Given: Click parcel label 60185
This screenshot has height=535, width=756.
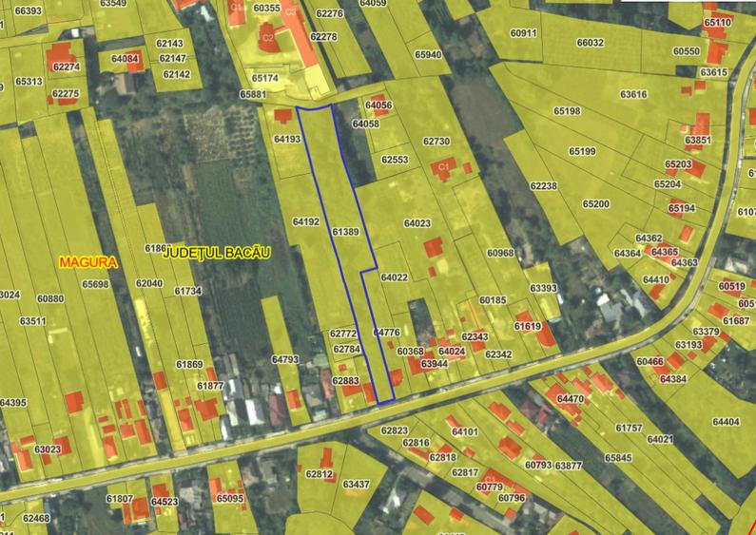Looking at the screenshot, I should [493, 300].
